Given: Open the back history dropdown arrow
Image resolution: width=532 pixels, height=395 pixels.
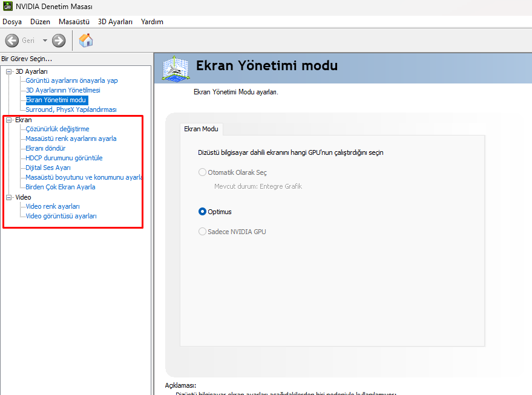Looking at the screenshot, I should point(45,41).
